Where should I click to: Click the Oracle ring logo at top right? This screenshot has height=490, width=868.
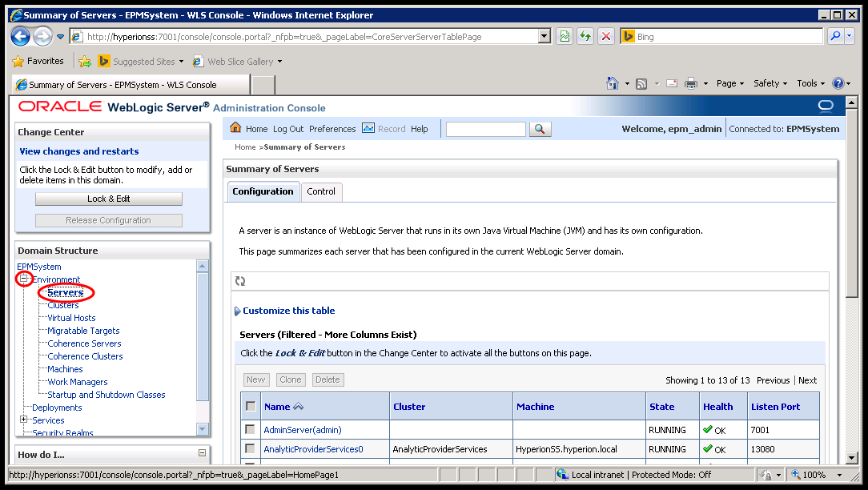pyautogui.click(x=826, y=105)
